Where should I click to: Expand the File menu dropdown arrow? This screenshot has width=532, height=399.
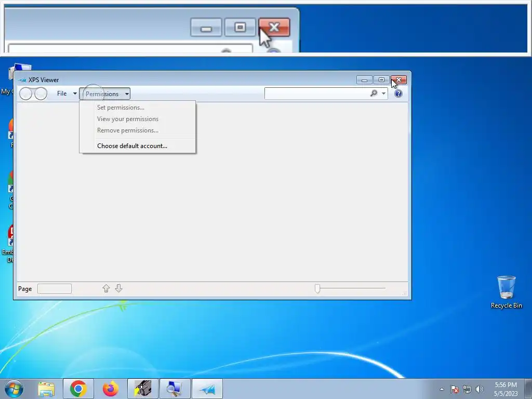[75, 94]
